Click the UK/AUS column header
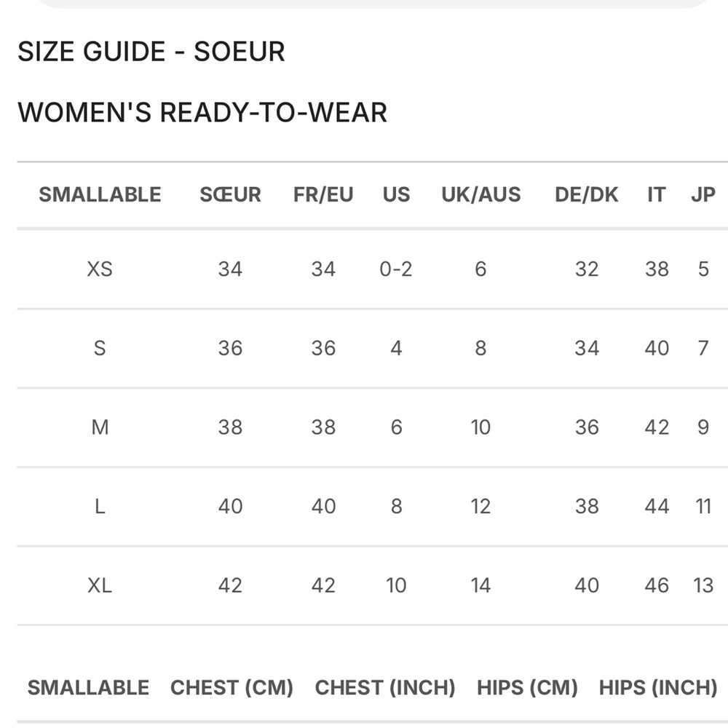728x728 pixels. 480,194
